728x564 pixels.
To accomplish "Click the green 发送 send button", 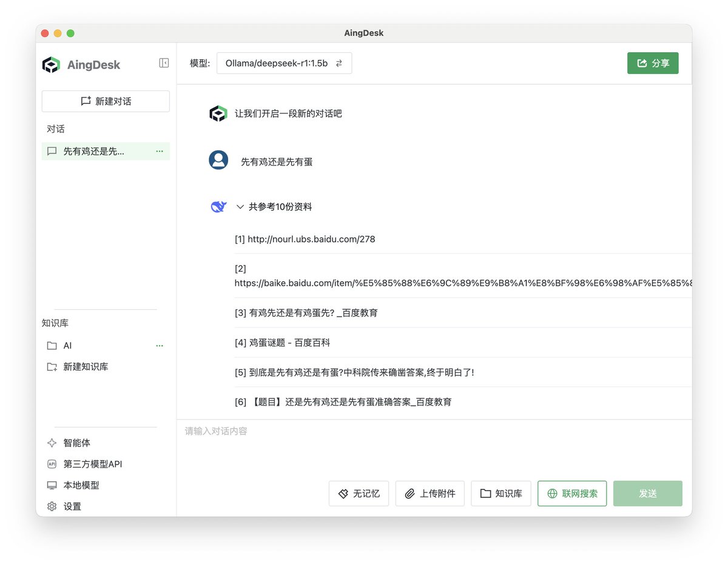I will tap(648, 494).
